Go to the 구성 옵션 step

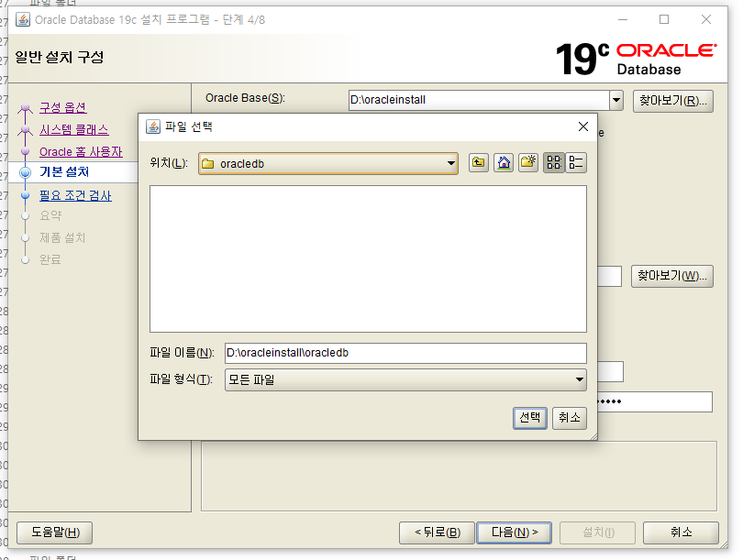pos(63,107)
